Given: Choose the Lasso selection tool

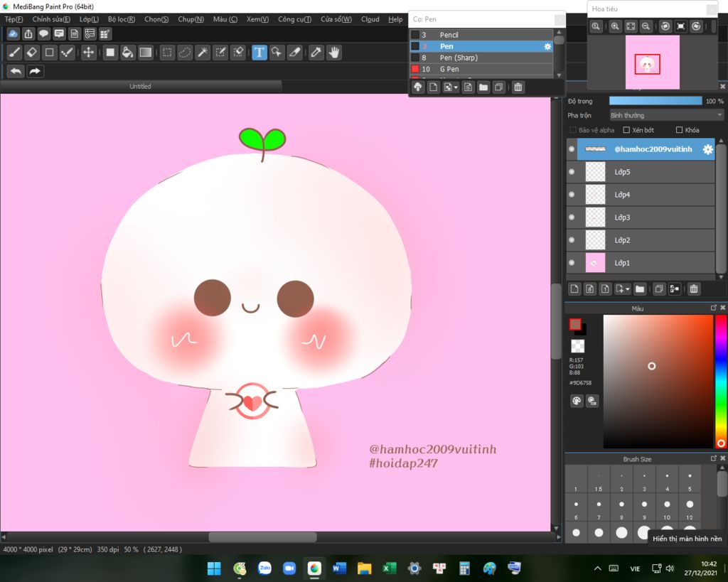Looking at the screenshot, I should [x=185, y=53].
